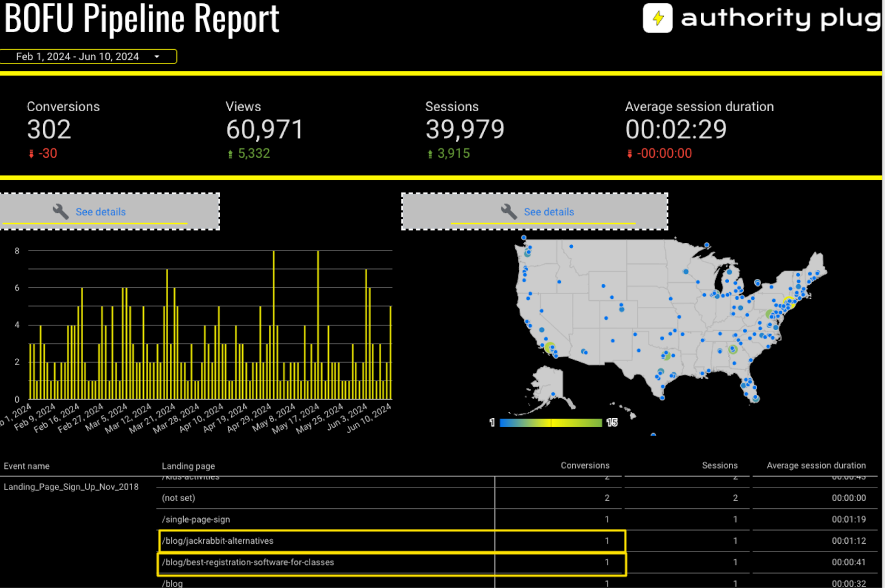The width and height of the screenshot is (885, 588).
Task: Click the Event name column header
Action: [x=27, y=466]
